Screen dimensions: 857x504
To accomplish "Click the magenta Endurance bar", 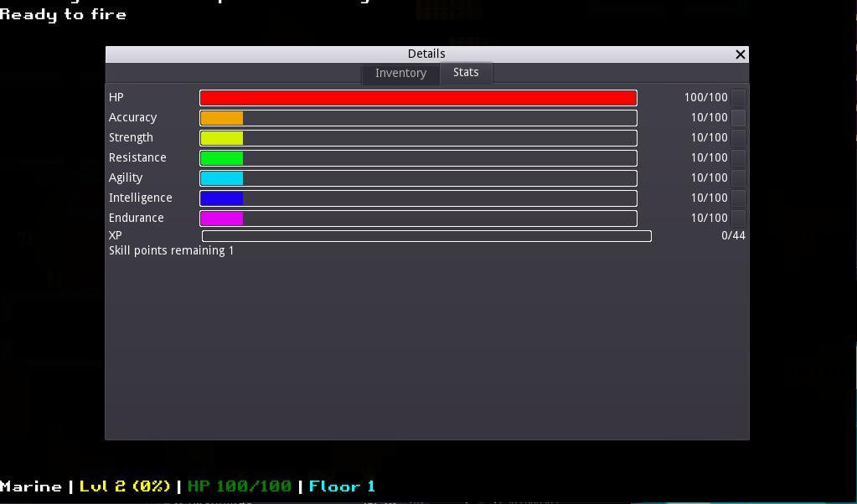I will pos(418,219).
